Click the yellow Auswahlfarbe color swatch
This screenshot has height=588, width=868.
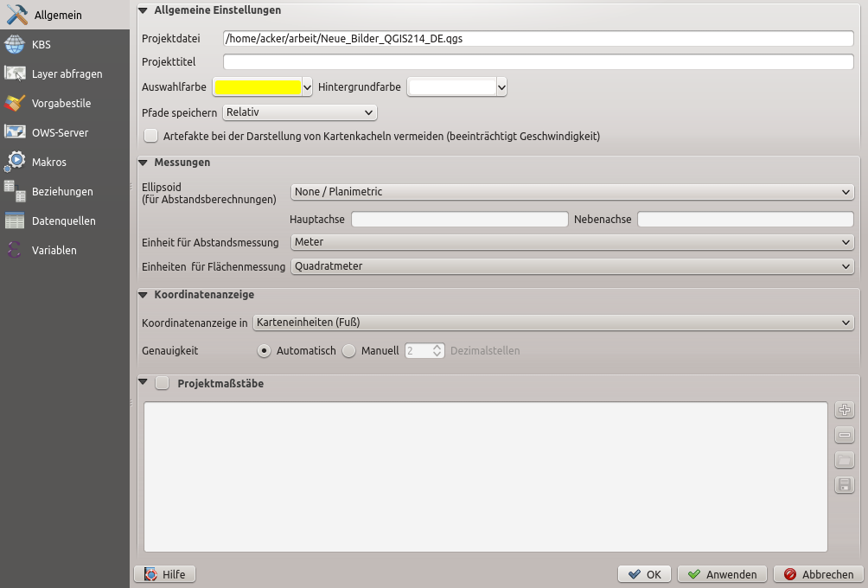pos(257,86)
